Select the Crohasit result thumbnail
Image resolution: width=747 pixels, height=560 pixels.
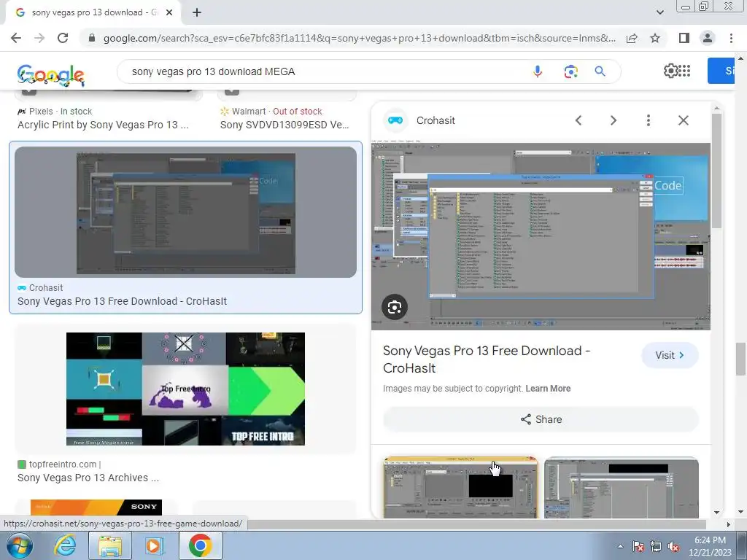coord(185,212)
